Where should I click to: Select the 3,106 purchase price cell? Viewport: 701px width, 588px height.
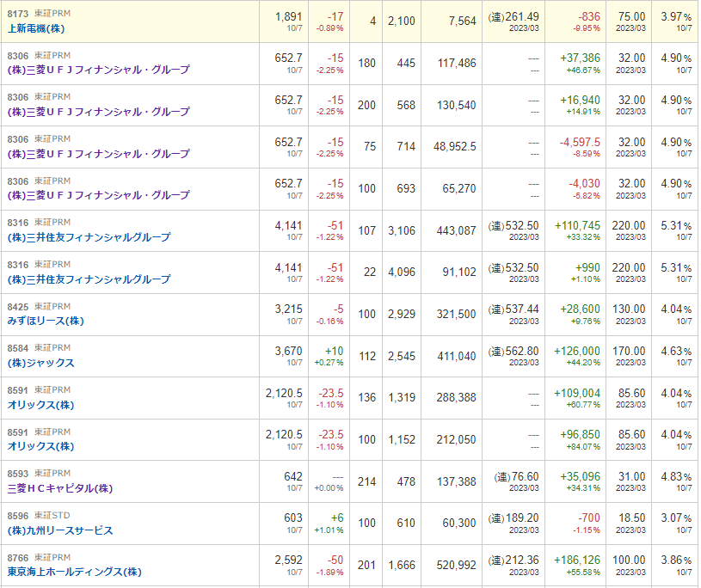(402, 230)
